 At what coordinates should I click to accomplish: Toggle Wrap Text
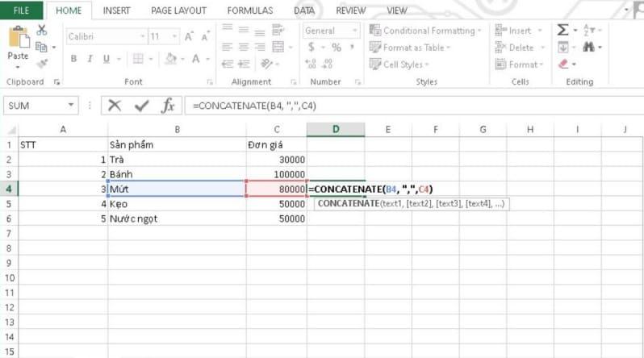(x=278, y=30)
